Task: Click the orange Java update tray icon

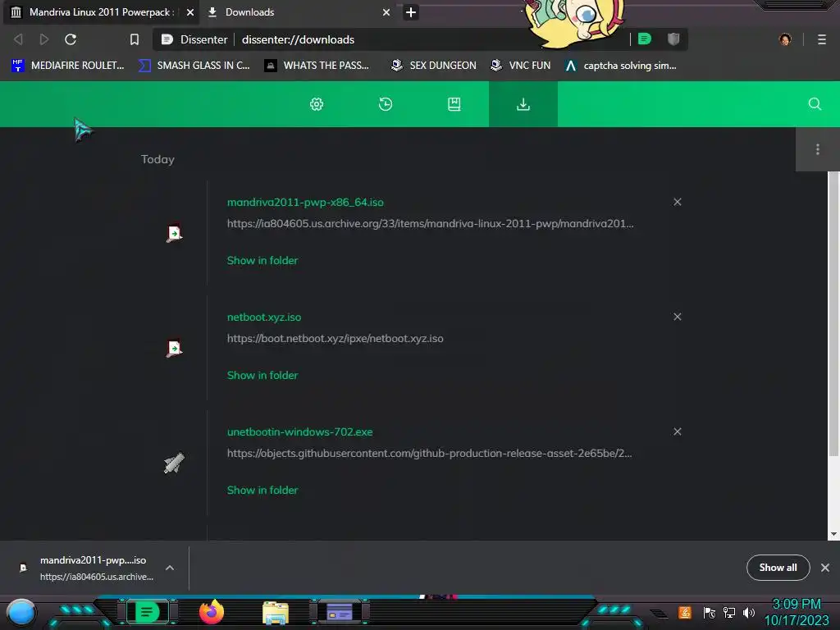Action: [x=685, y=612]
